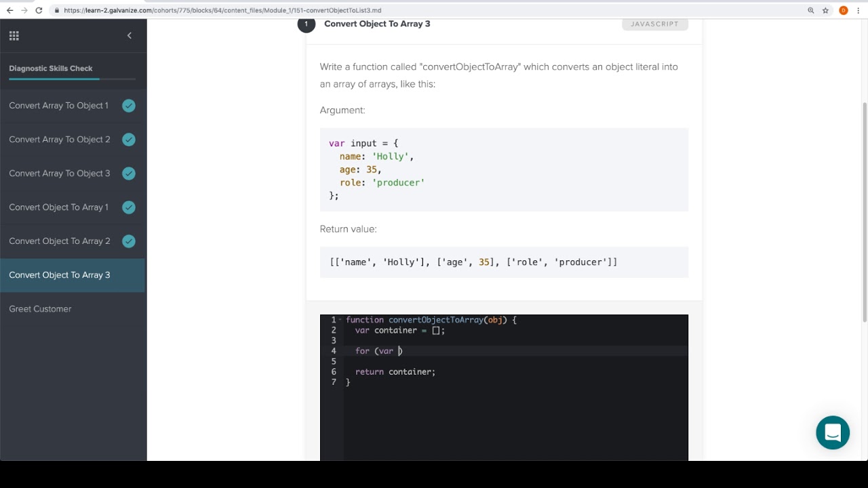Viewport: 868px width, 488px height.
Task: Open the Greet Customer lesson
Action: (x=73, y=309)
